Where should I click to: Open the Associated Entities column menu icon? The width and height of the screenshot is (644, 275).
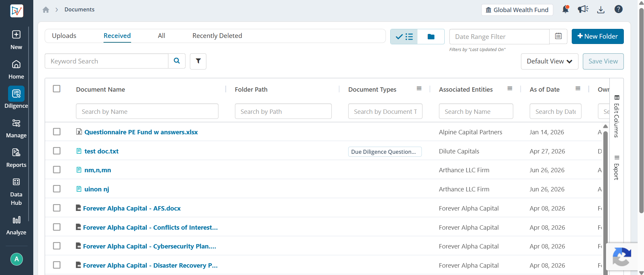click(510, 89)
